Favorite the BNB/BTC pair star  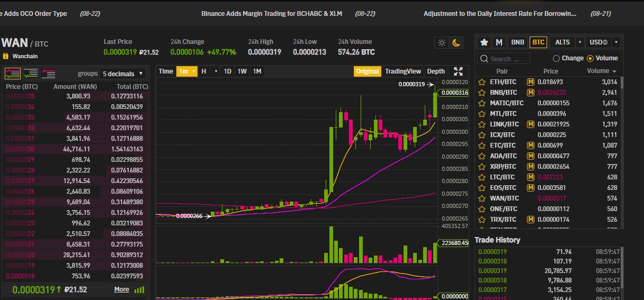482,93
